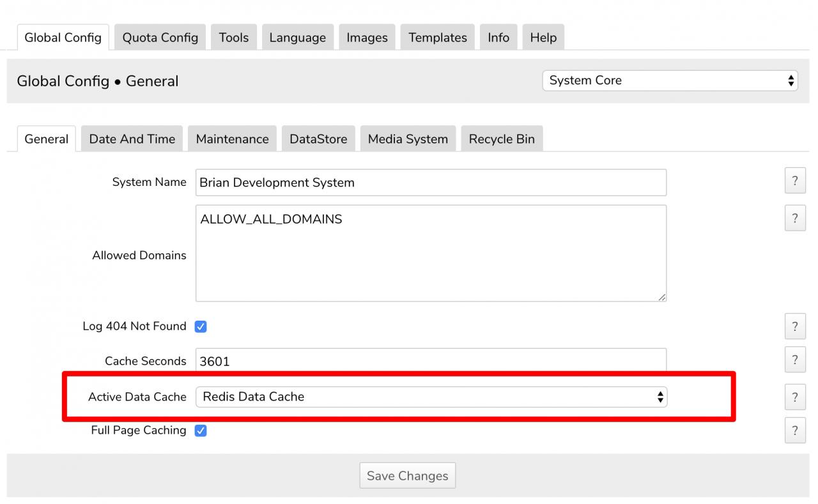Go to the Language tab

tap(297, 38)
